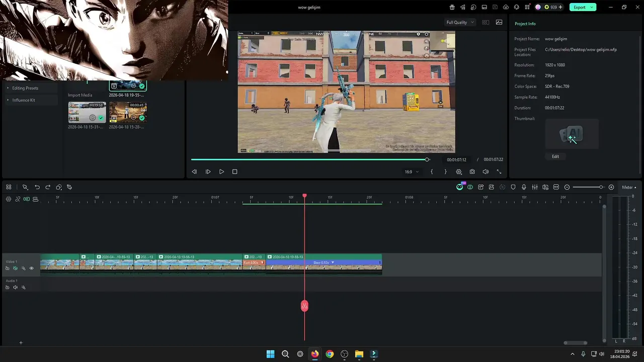Click Import Media label
The width and height of the screenshot is (644, 362).
80,95
